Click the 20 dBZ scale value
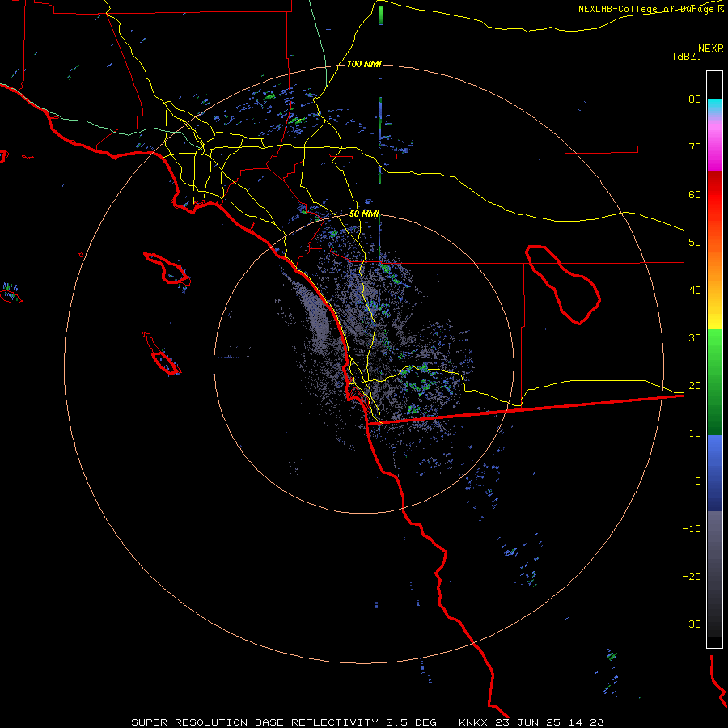Image resolution: width=728 pixels, height=728 pixels. [x=695, y=386]
